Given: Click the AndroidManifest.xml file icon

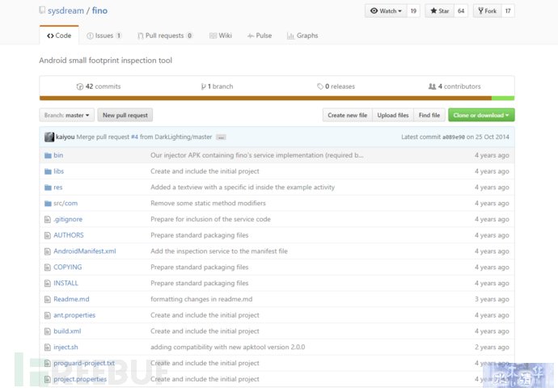Looking at the screenshot, I should (x=48, y=251).
